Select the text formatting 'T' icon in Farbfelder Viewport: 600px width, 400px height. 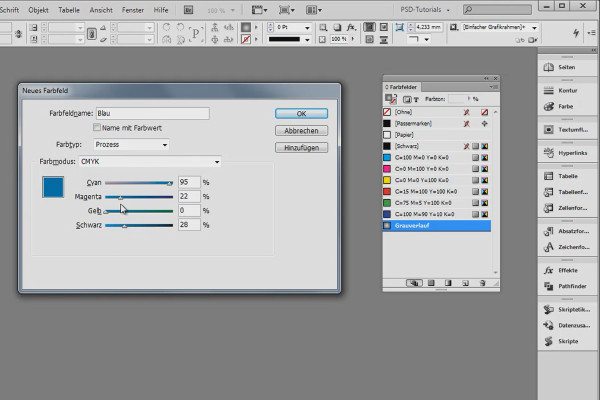(416, 100)
